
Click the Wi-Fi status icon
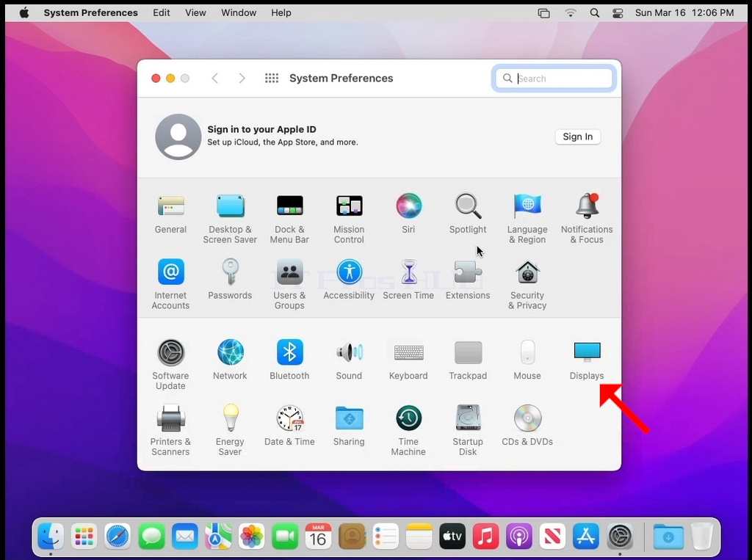click(x=570, y=13)
